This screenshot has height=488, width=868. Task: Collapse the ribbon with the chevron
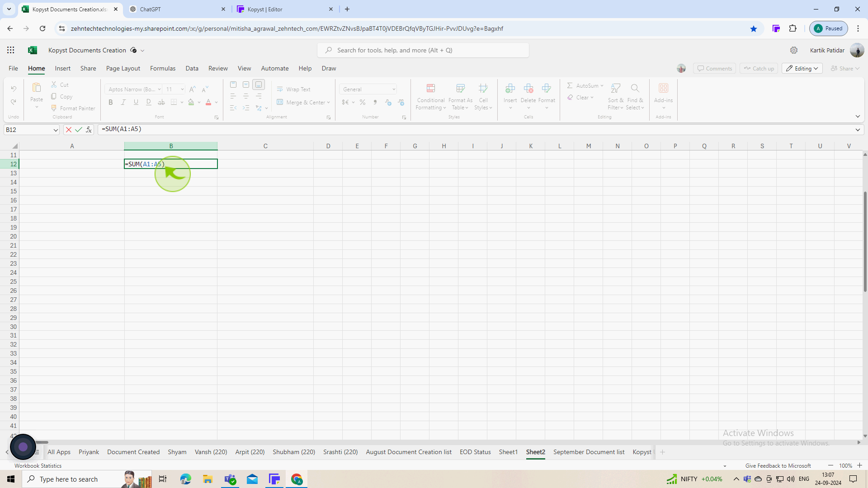pyautogui.click(x=858, y=117)
